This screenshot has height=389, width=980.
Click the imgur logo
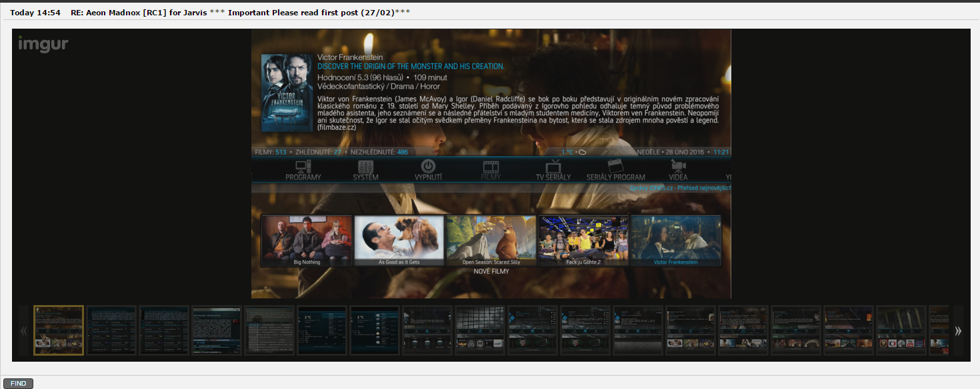[x=43, y=45]
